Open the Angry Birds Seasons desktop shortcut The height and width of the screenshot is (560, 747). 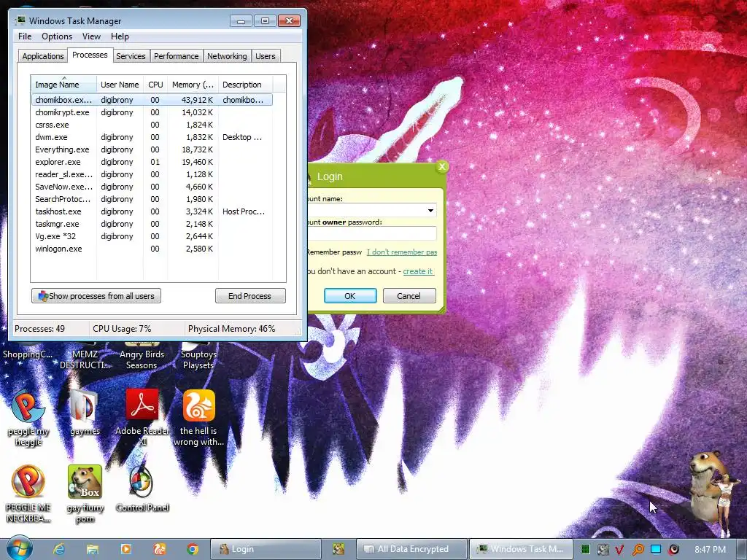tap(142, 356)
